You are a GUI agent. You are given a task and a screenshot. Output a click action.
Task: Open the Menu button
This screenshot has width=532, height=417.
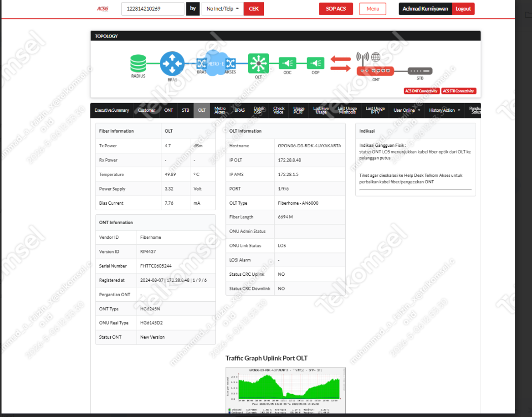[x=373, y=9]
